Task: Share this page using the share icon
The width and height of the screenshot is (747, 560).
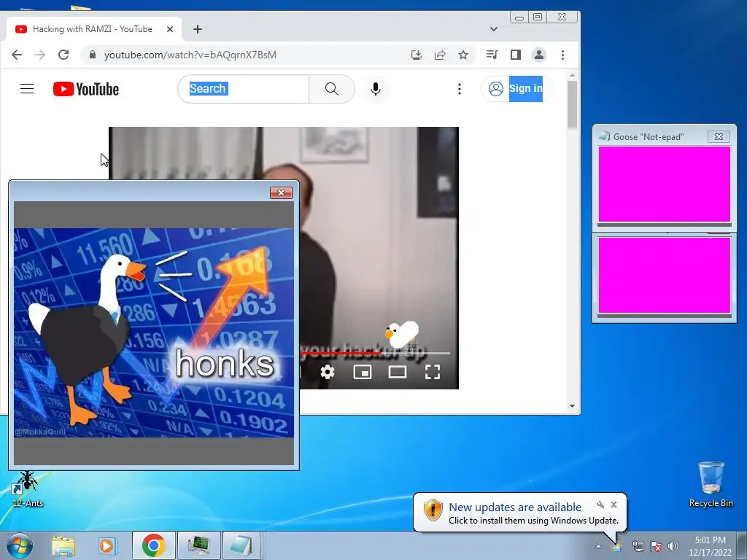Action: [x=440, y=55]
